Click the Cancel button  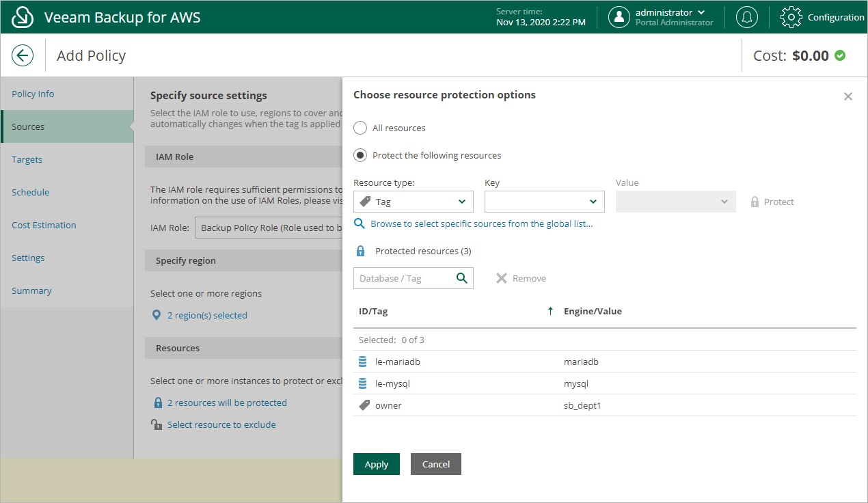[436, 464]
